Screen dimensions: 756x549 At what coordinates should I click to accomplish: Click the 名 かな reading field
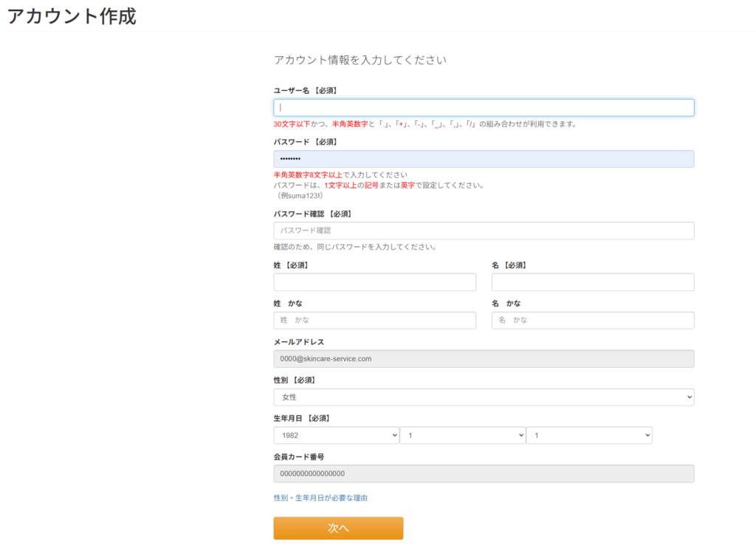click(x=592, y=320)
